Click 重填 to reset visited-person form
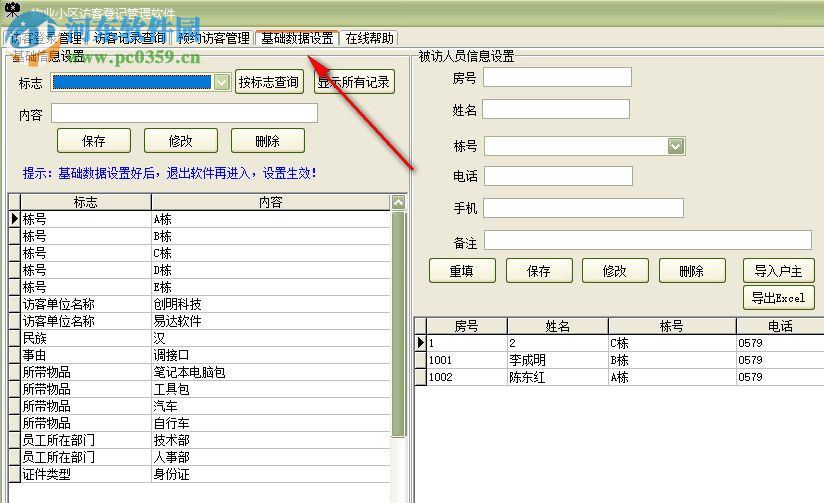 [x=462, y=271]
